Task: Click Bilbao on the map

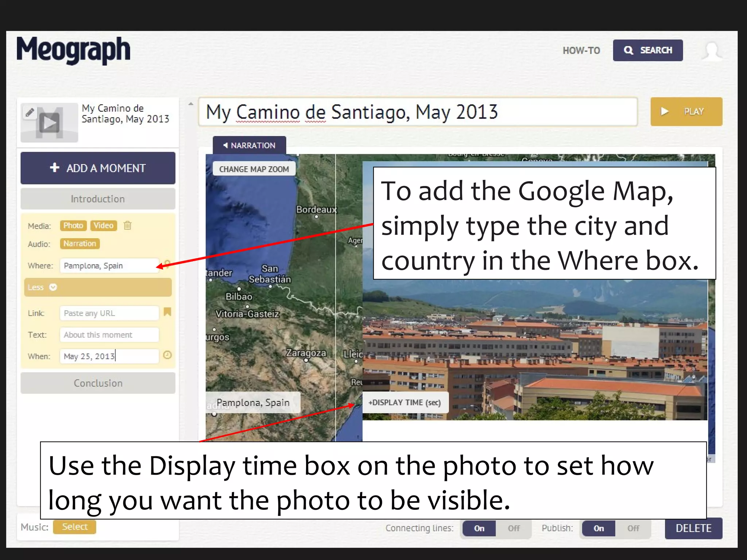Action: pyautogui.click(x=239, y=296)
